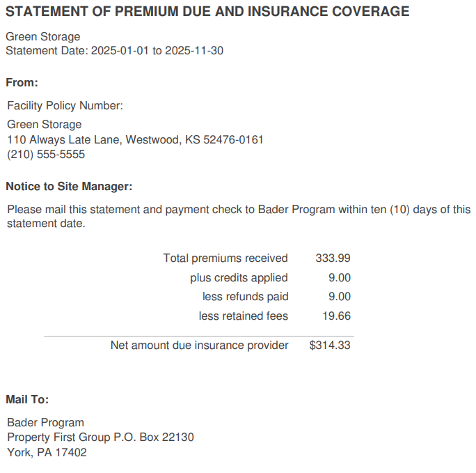Click the horizontal line above net amount
476x473 pixels.
(197, 336)
